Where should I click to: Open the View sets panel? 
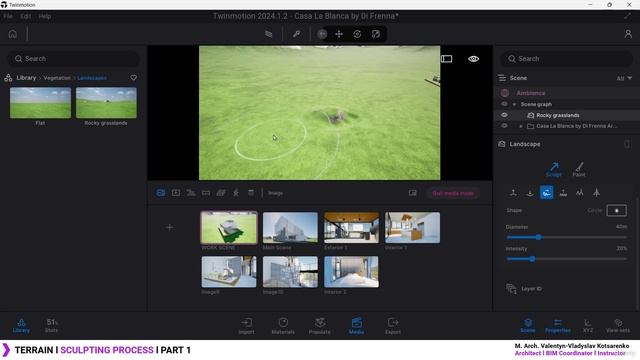618,326
